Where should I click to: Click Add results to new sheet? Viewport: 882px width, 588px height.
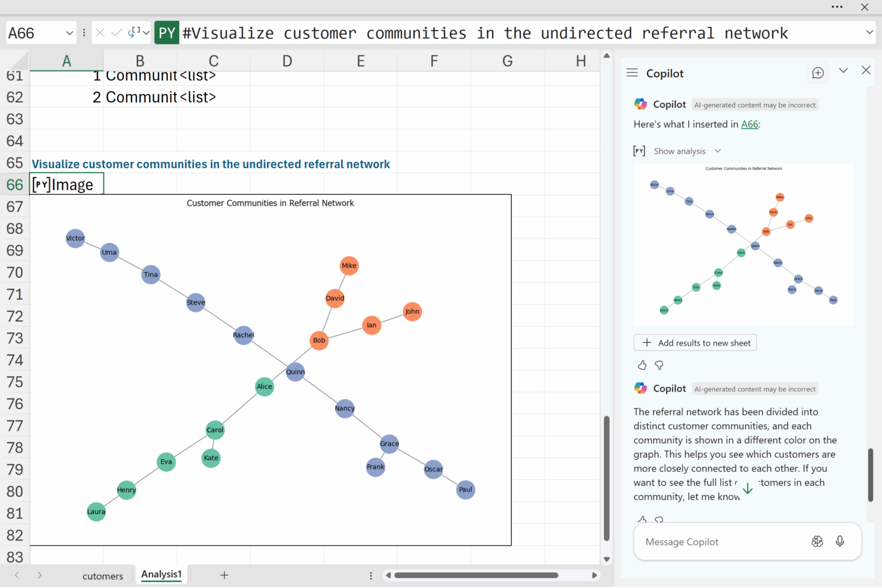[695, 343]
